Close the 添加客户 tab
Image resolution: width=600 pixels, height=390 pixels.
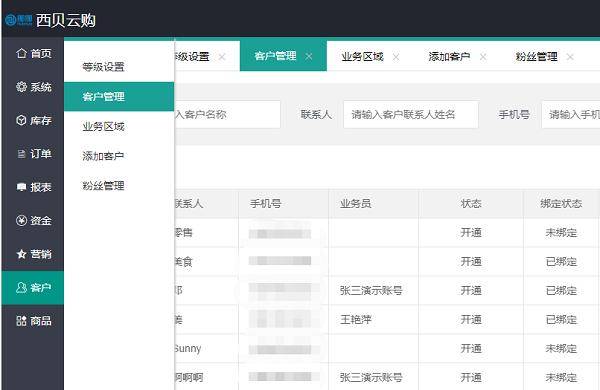pyautogui.click(x=483, y=57)
